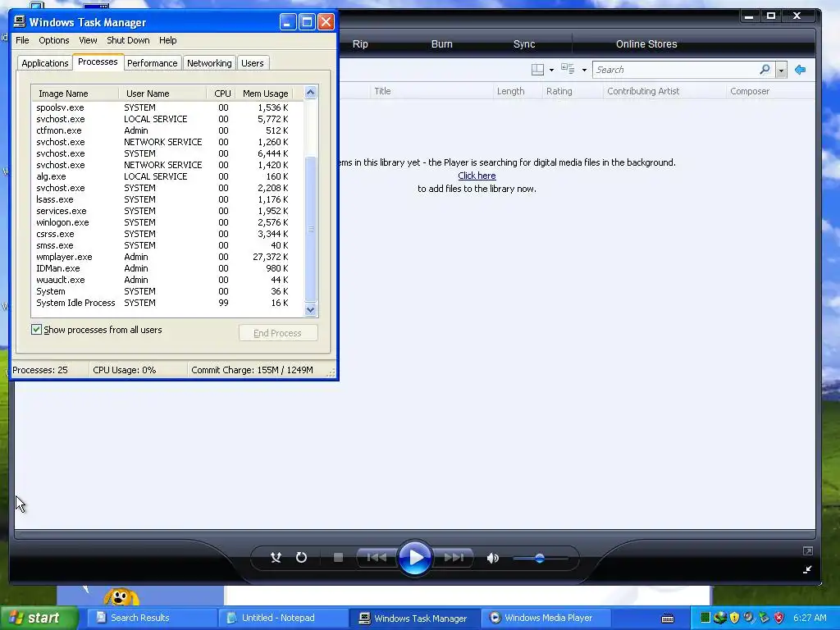The height and width of the screenshot is (630, 840).
Task: Click the 'Click here' link to add files
Action: tap(477, 176)
